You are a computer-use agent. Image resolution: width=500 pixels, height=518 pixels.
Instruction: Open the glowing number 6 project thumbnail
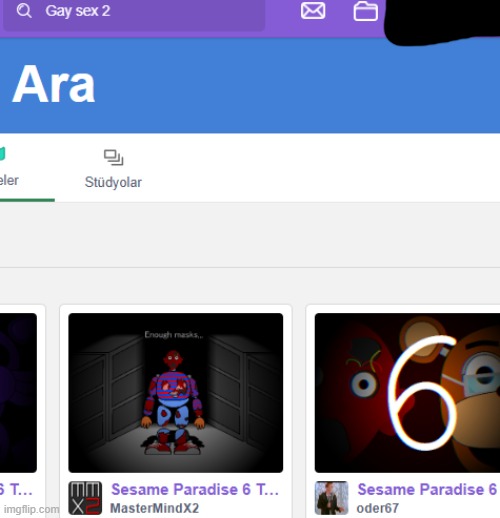(x=407, y=393)
